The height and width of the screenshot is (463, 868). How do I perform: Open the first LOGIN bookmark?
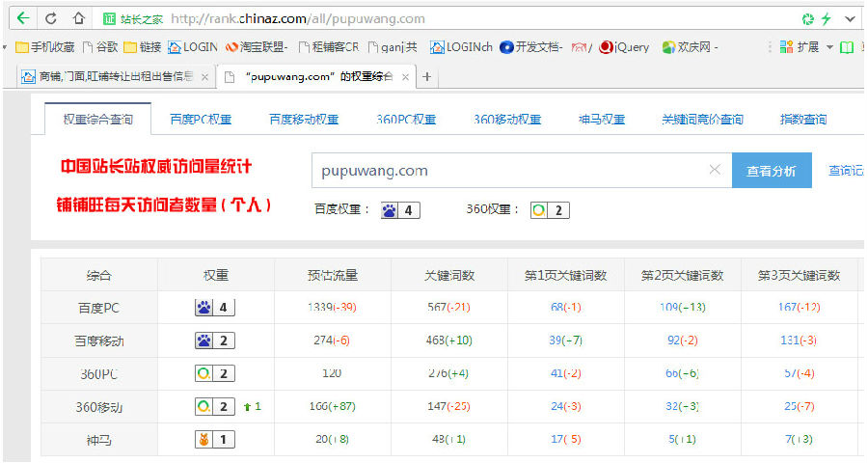(x=193, y=47)
